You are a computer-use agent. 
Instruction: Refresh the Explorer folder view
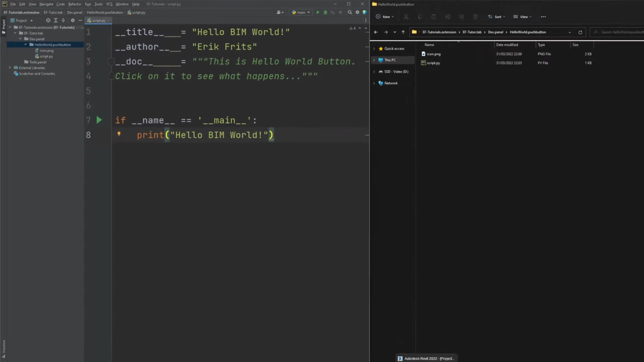580,32
